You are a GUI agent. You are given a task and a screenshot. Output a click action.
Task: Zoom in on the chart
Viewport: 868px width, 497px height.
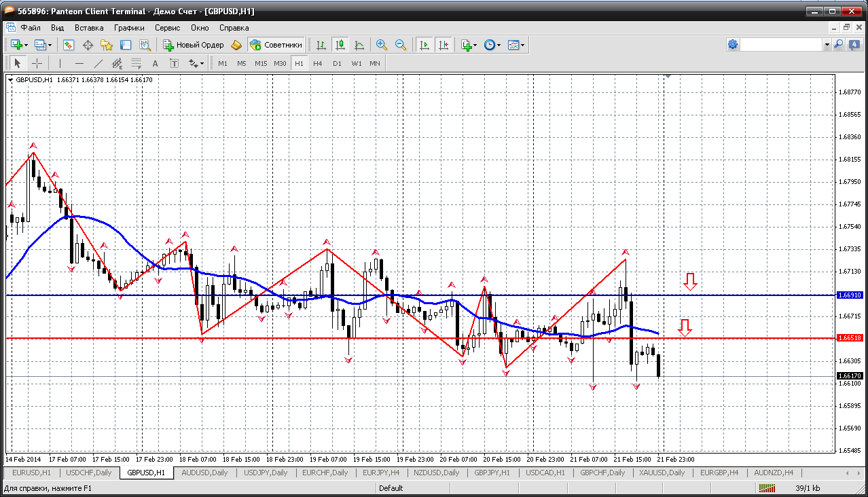(x=382, y=45)
